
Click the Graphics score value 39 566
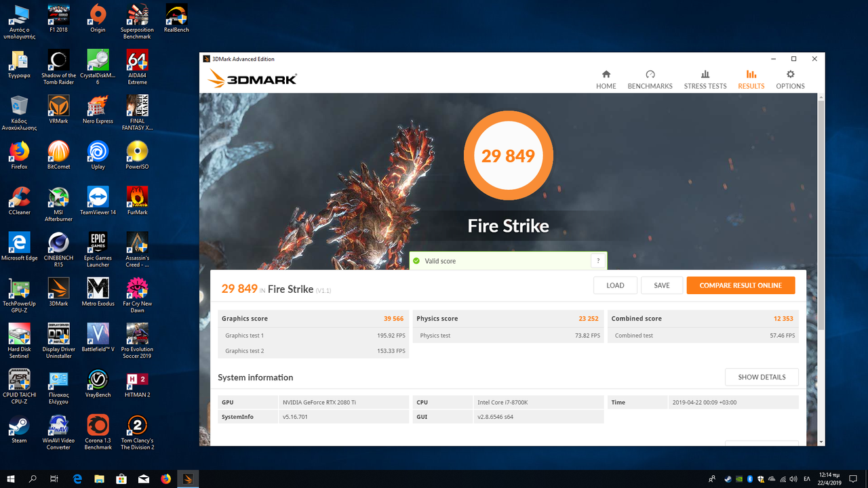[x=393, y=319]
